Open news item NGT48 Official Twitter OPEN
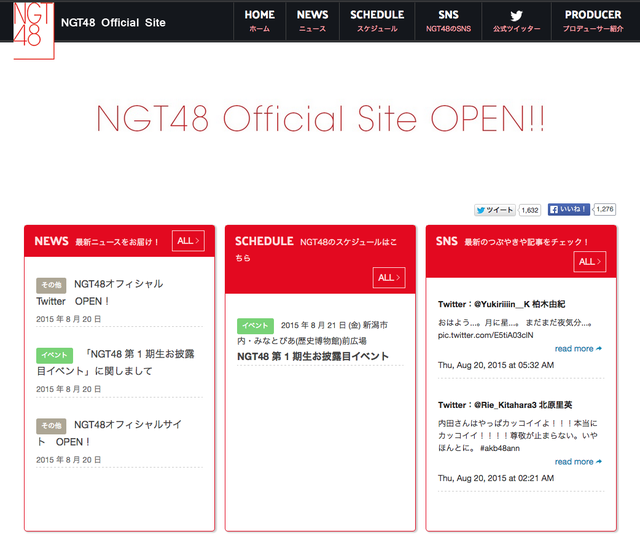640x537 pixels. (x=100, y=293)
